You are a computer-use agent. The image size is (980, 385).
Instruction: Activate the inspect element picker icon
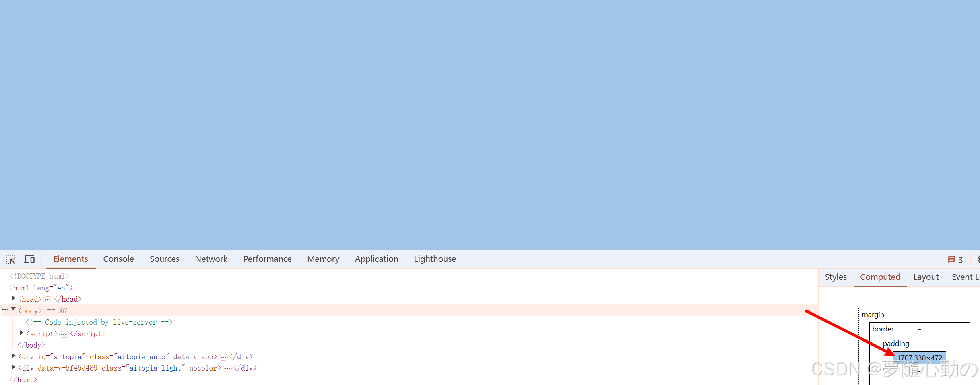[x=11, y=259]
